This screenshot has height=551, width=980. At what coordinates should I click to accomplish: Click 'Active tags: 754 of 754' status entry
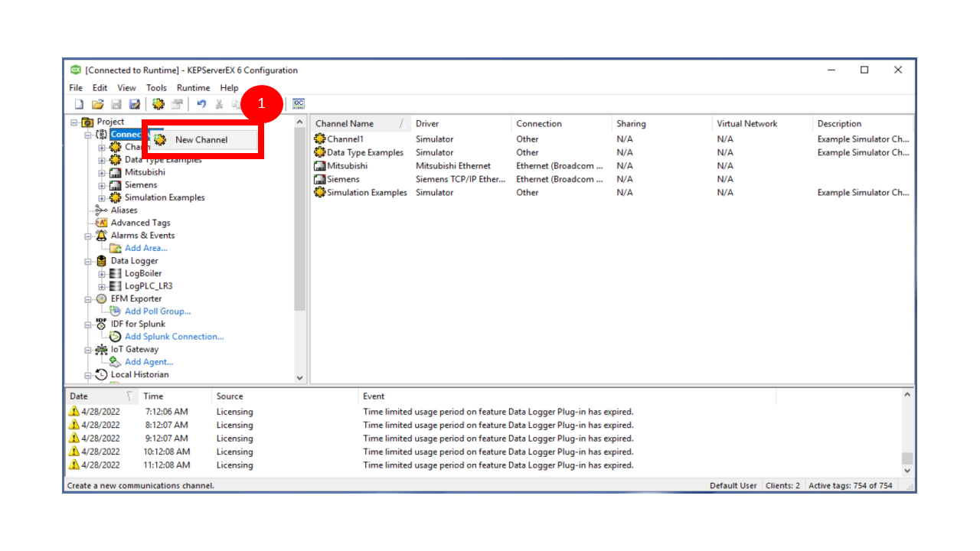click(x=851, y=486)
